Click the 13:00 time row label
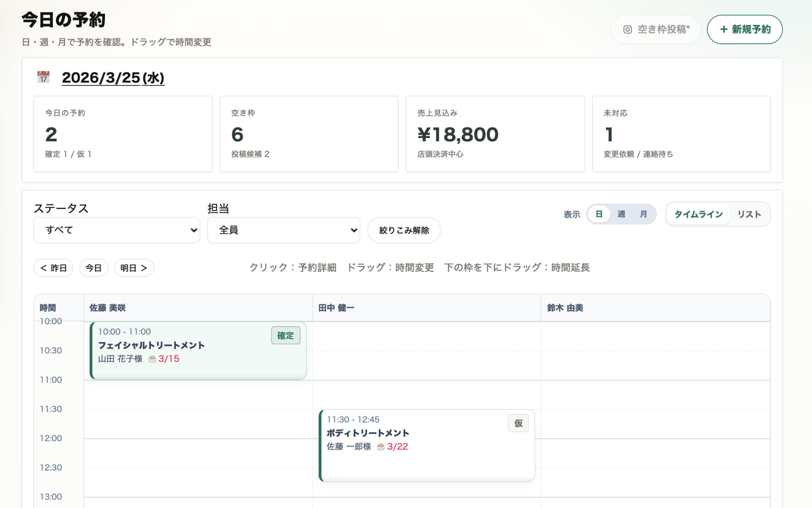 pyautogui.click(x=51, y=497)
